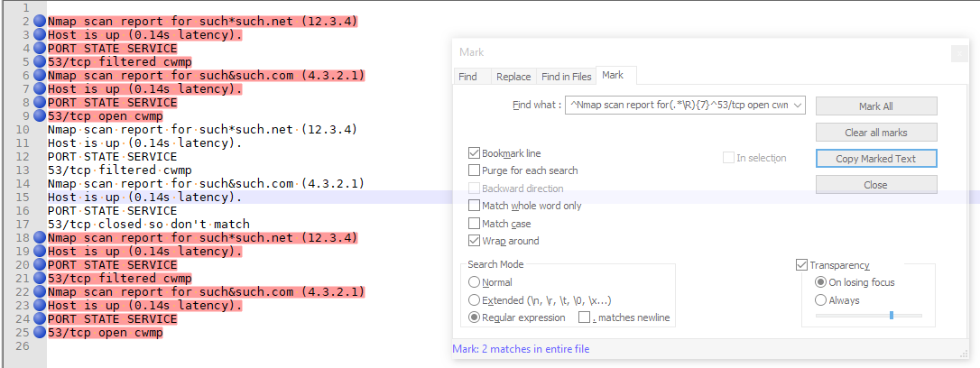Click line 17 text '53/tcp closed so don't match'
The height and width of the screenshot is (368, 980).
point(149,225)
